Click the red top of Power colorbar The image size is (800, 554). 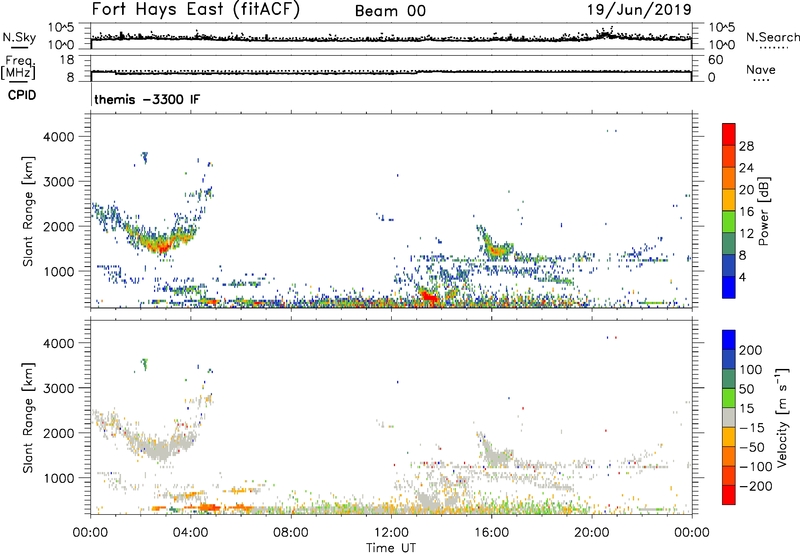pos(729,134)
